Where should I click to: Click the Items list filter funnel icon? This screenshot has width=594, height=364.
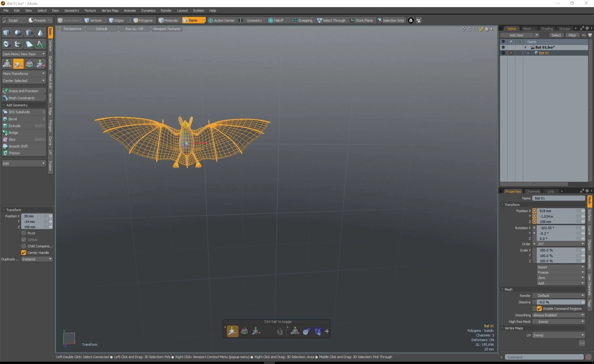[x=590, y=35]
